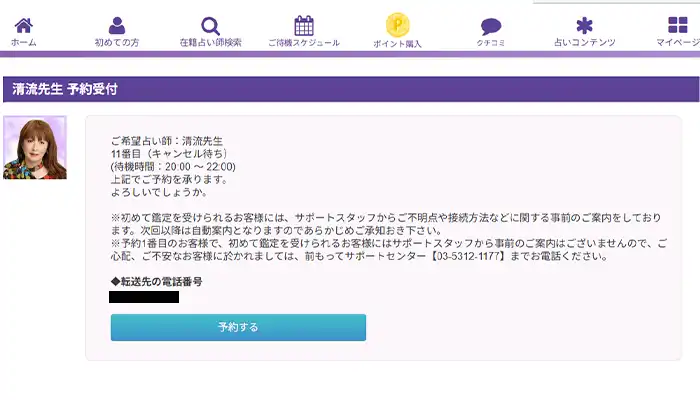Open the クチコミ text label
Screen dimensions: 700x400
490,43
